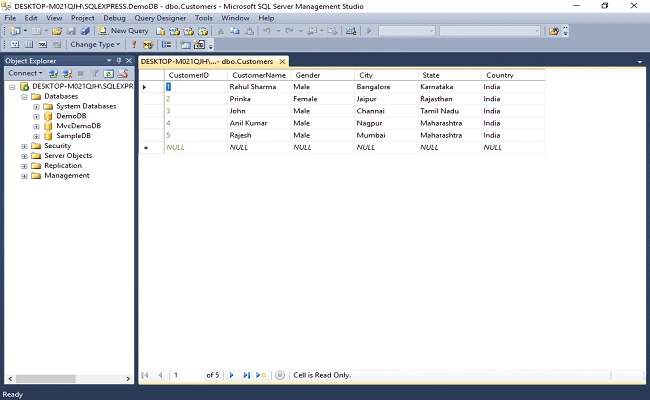This screenshot has height=400, width=650.
Task: Click the Filter funnel icon in Object Explorer
Action: 95,74
